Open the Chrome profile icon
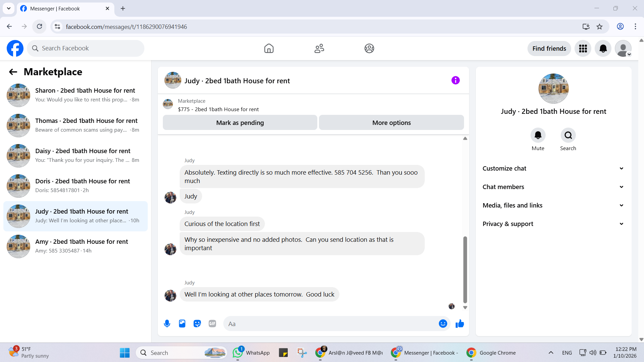Screen dimensions: 644x362 (x=620, y=27)
